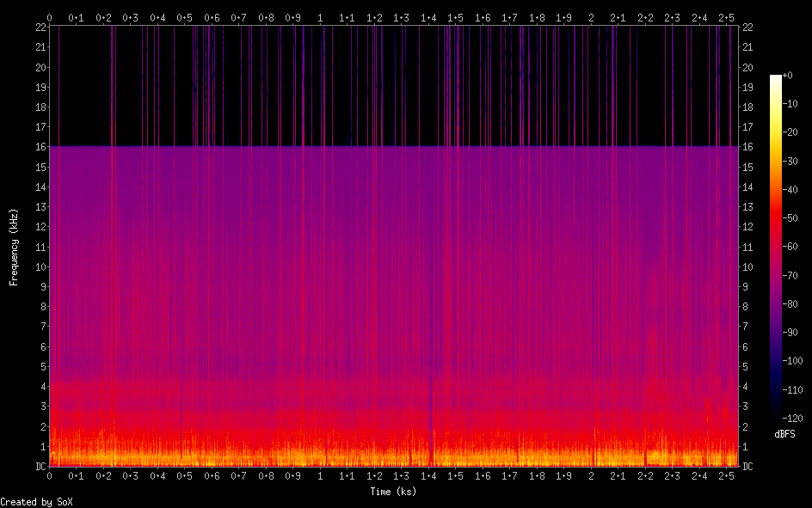Click the "2.5" tick on the bottom time axis

726,476
